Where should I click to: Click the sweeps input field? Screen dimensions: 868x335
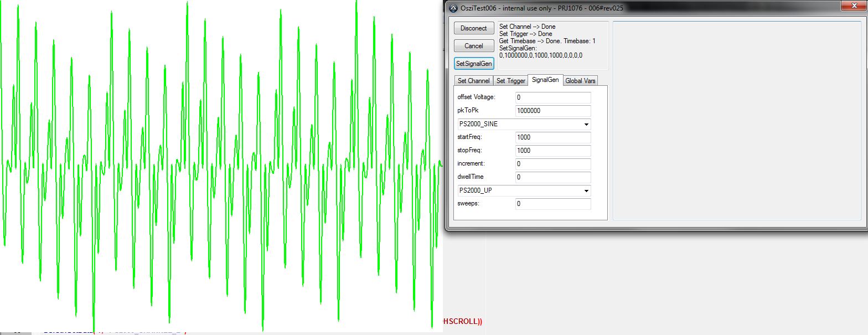point(552,204)
